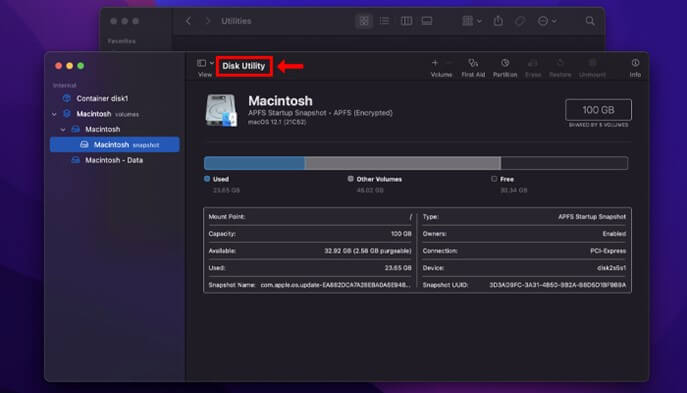Click the Type row's APFS Startup Snapshot value
Viewport: 687px width, 393px height.
[592, 217]
